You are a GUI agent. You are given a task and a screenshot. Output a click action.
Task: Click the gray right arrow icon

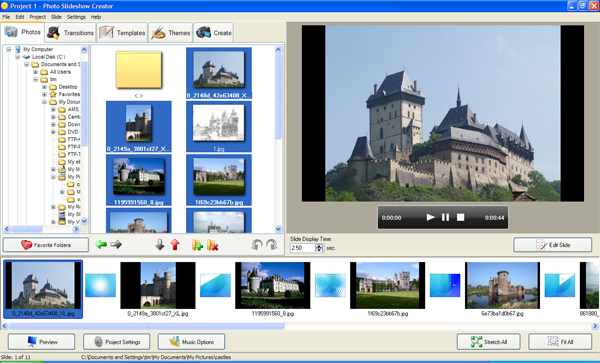tap(116, 244)
